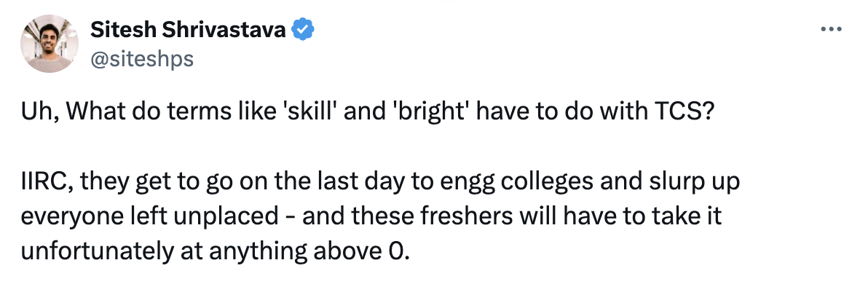Click the line starting 'everyone left unplaced'

point(371,216)
